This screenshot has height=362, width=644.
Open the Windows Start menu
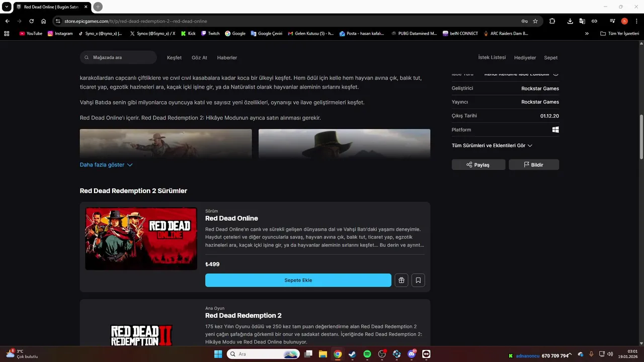[218, 354]
